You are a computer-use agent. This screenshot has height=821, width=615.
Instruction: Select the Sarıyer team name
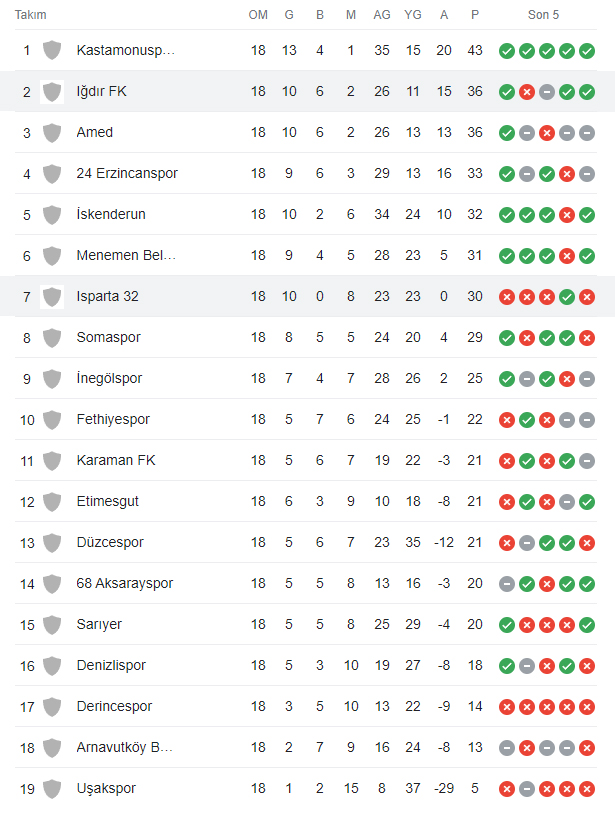(99, 624)
